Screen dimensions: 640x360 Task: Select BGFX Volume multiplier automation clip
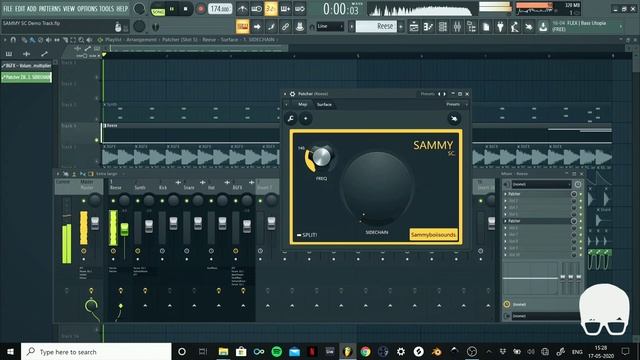(x=27, y=66)
